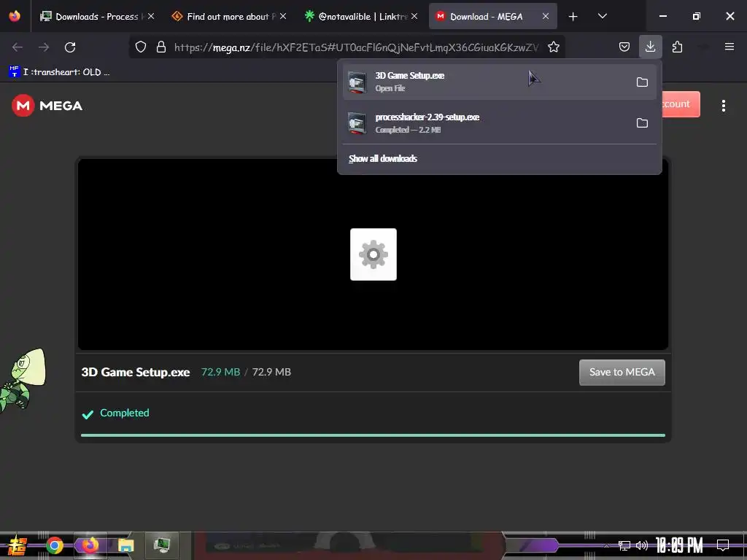This screenshot has height=560, width=747.
Task: Click the green download progress bar
Action: (x=373, y=435)
